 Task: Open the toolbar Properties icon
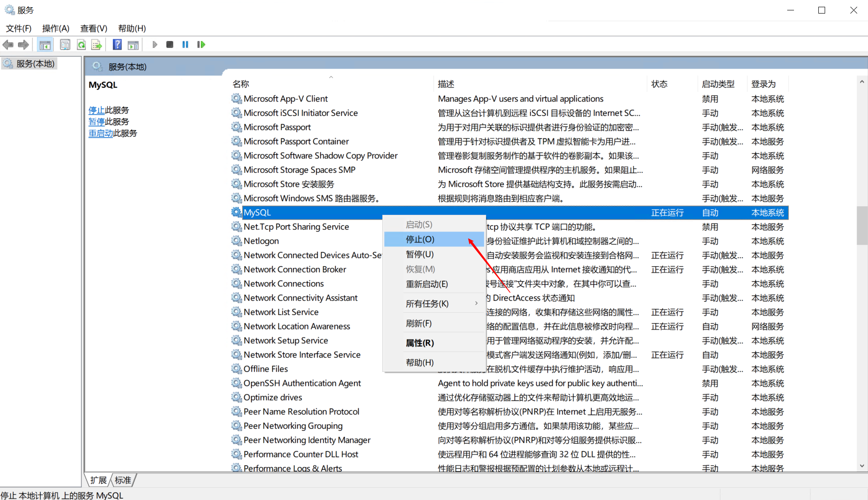click(65, 45)
